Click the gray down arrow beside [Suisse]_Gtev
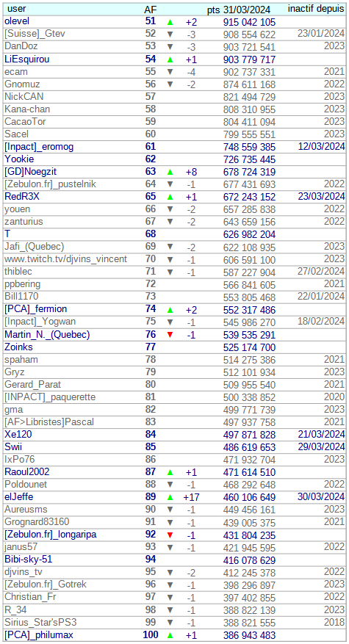Viewport: 349px width, 644px height. (170, 35)
